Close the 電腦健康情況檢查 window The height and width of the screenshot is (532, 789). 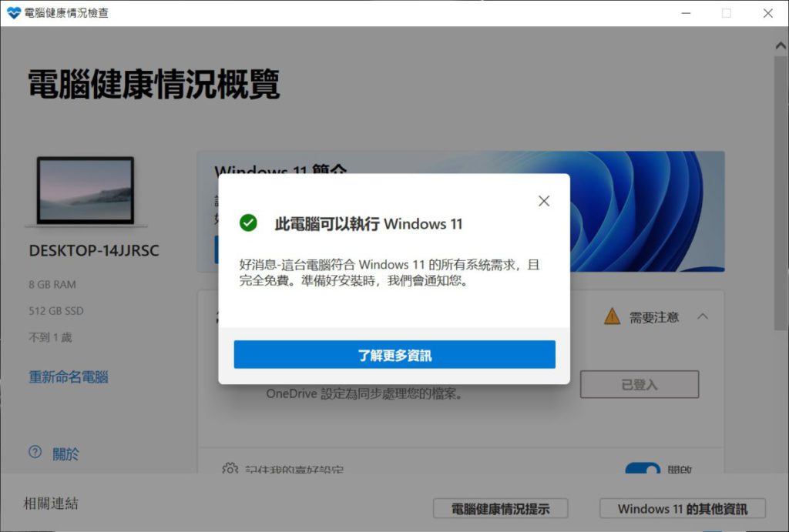(x=768, y=13)
